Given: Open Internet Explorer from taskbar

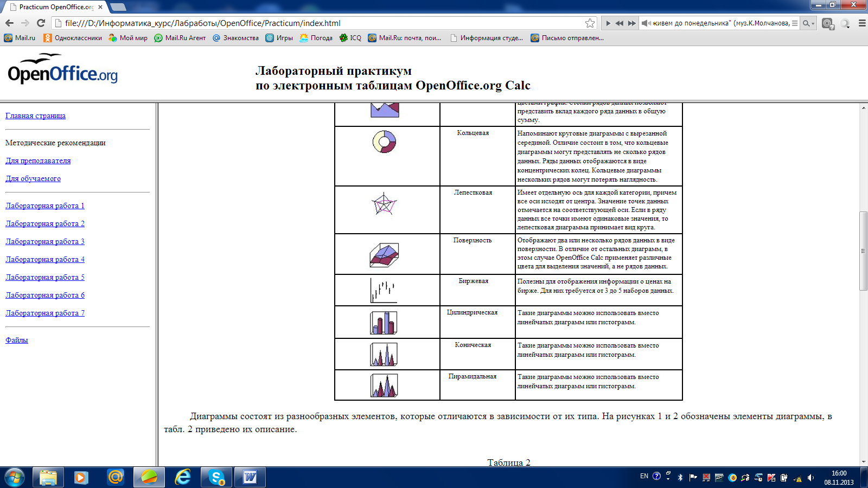Looking at the screenshot, I should pos(183,477).
